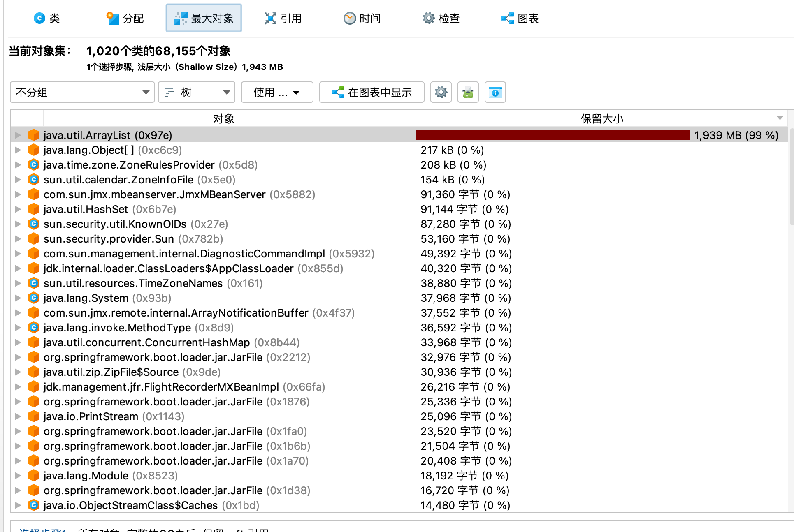Sort by the 保留大小 column header
Image resolution: width=794 pixels, height=532 pixels.
point(601,119)
